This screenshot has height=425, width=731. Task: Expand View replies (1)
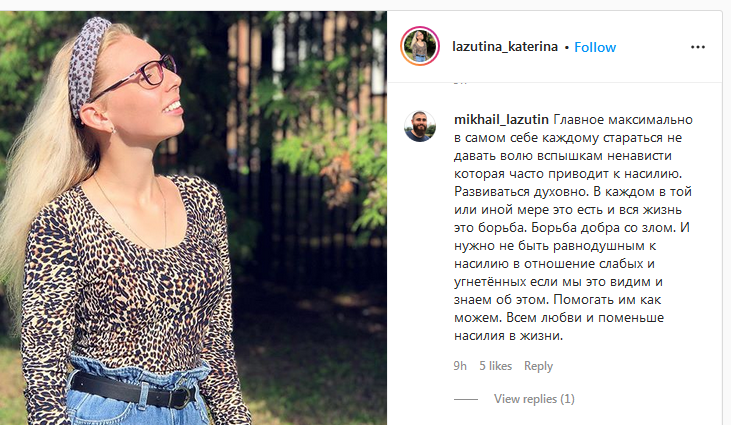click(534, 399)
